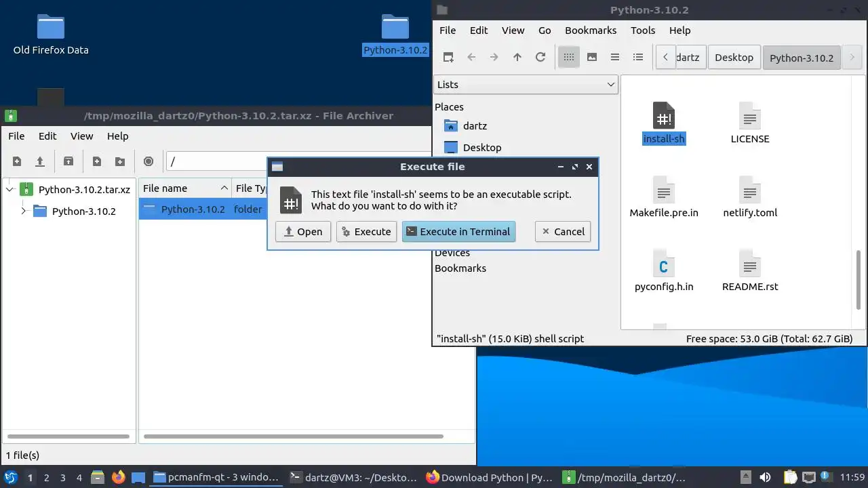
Task: Open Help menu in File Archiver
Action: pos(117,136)
